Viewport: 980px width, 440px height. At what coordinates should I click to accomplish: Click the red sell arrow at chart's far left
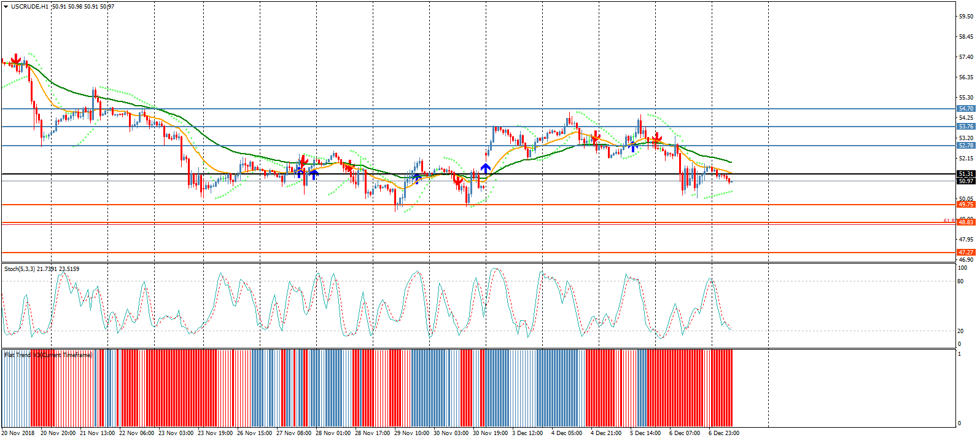(15, 60)
